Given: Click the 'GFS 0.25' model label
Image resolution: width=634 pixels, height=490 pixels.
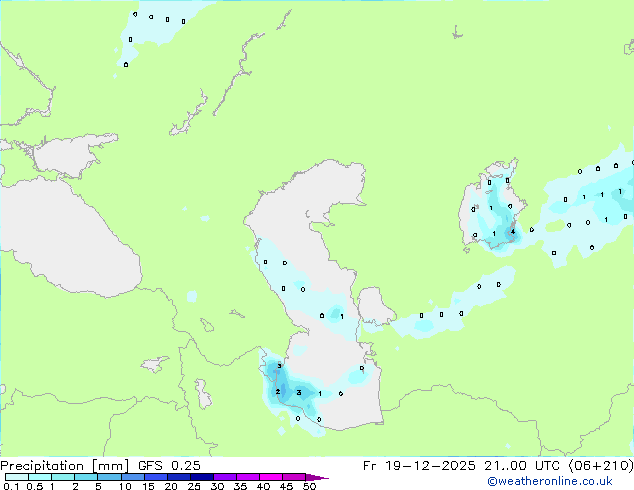Looking at the screenshot, I should (x=169, y=466).
